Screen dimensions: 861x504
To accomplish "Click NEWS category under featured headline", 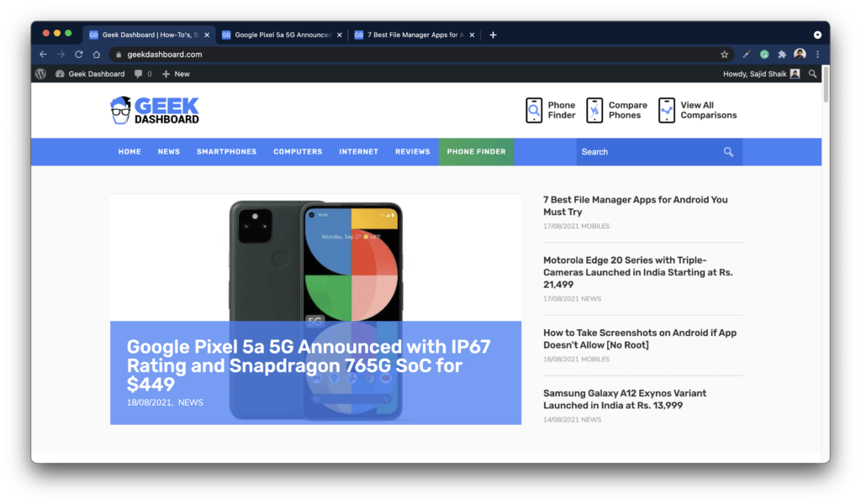I will click(191, 402).
